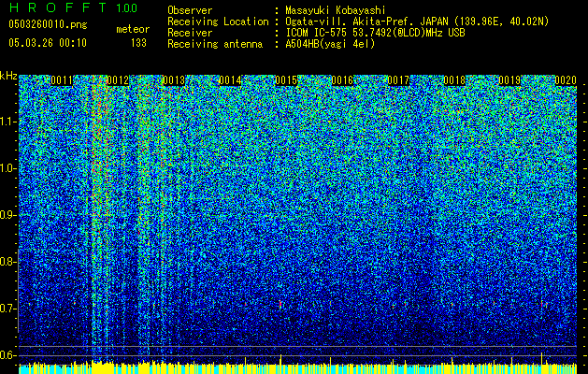This screenshot has height=374, width=588.
Task: Click the date stamp 05.03.26 00:10
Action: click(x=48, y=42)
